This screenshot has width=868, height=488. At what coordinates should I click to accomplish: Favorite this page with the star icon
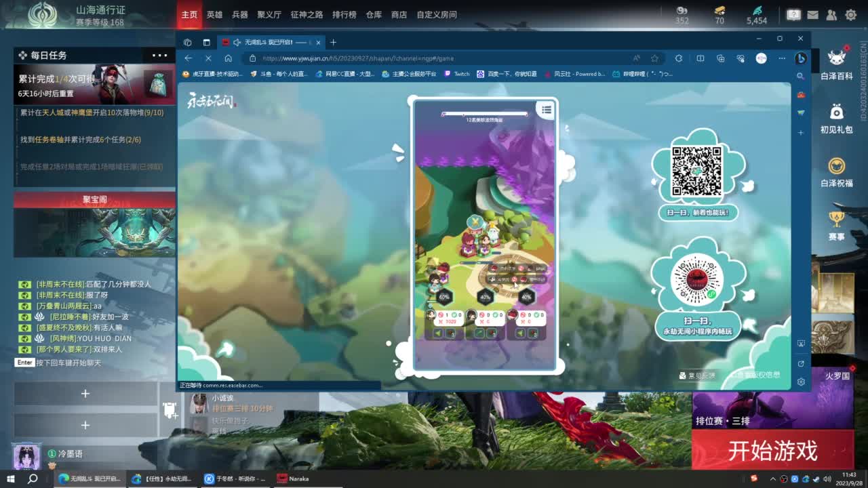click(x=654, y=58)
